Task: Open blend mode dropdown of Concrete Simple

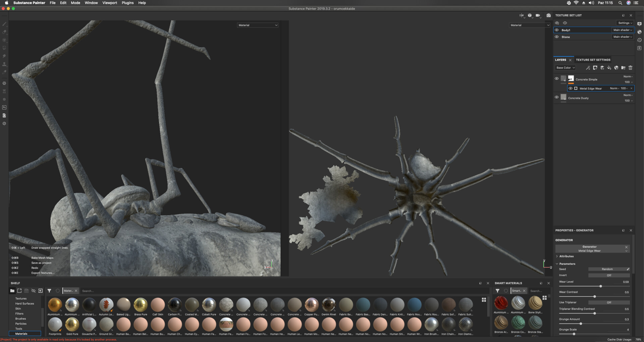Action: (628, 77)
